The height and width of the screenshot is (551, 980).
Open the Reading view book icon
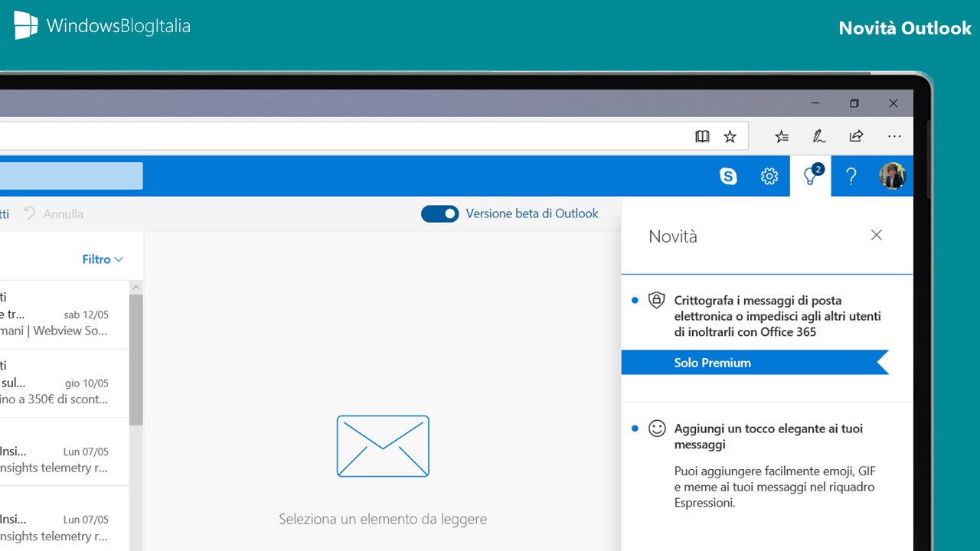click(x=702, y=136)
